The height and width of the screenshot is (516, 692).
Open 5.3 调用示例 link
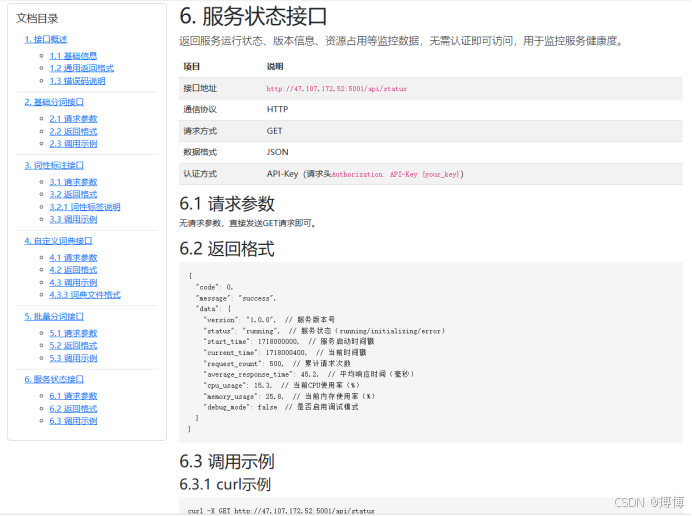73,358
